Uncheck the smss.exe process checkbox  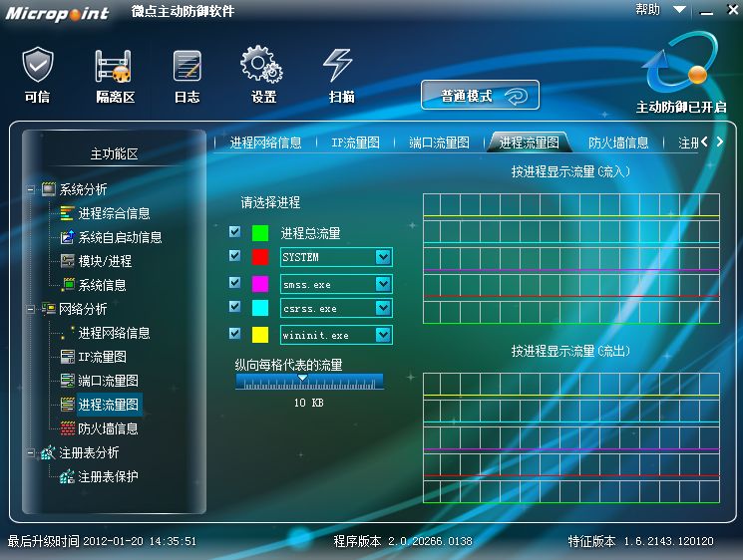(x=234, y=283)
